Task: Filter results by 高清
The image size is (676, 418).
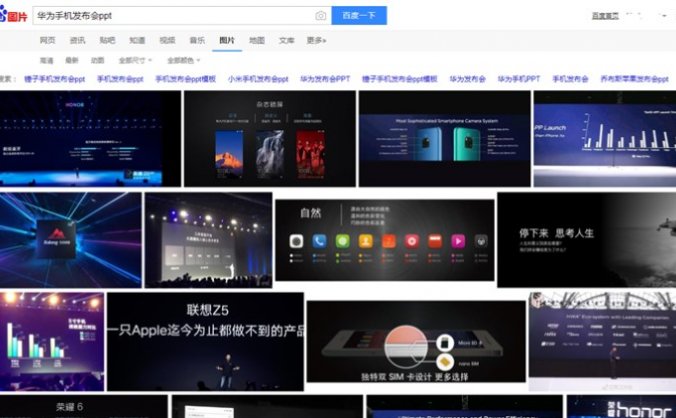Action: 47,60
